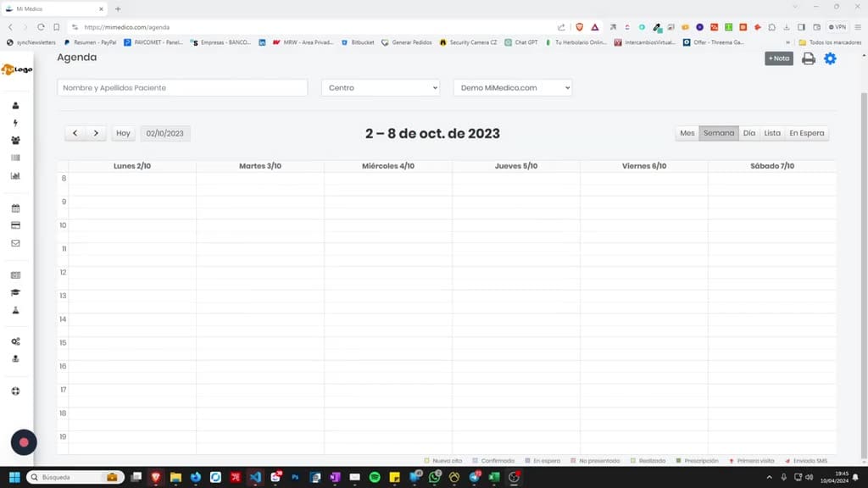868x488 pixels.
Task: Open the group of users icon
Action: [x=15, y=141]
